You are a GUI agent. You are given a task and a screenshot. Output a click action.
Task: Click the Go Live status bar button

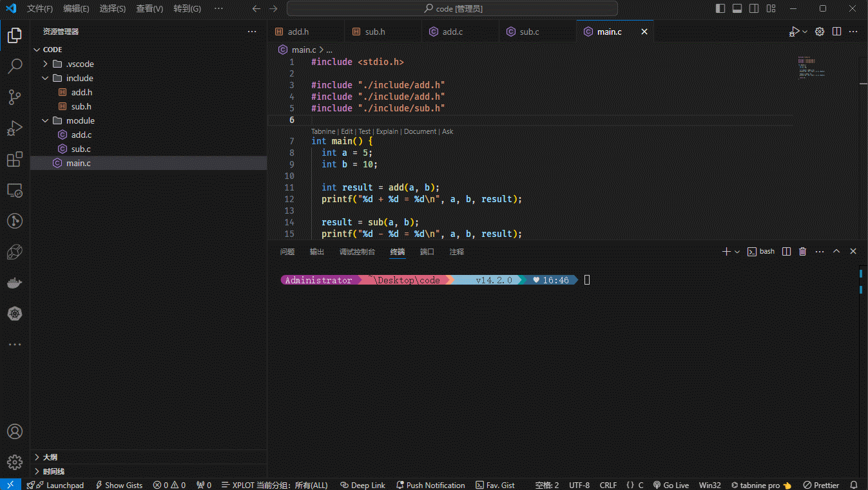coord(671,485)
